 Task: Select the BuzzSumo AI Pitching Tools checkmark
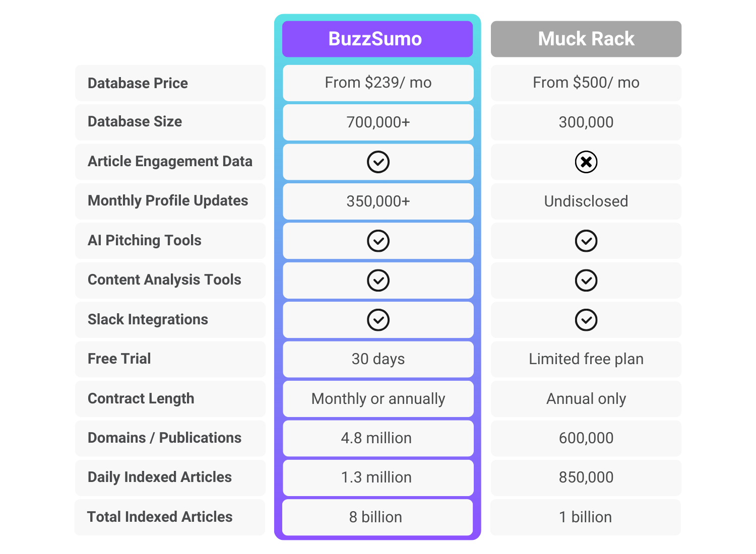coord(378,241)
